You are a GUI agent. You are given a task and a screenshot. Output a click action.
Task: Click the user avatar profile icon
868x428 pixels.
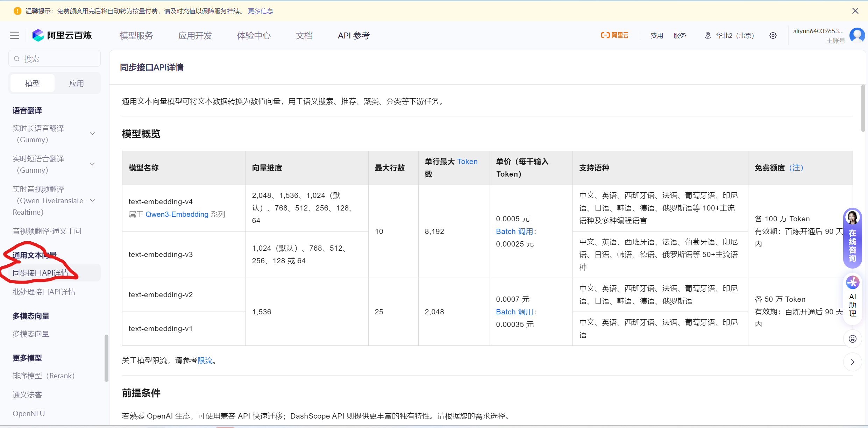click(857, 35)
